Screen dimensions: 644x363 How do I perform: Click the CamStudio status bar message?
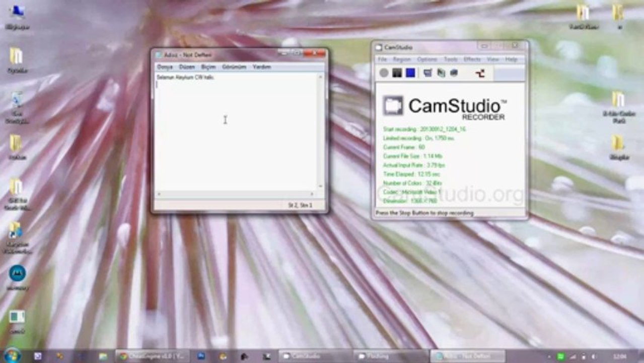click(x=424, y=213)
